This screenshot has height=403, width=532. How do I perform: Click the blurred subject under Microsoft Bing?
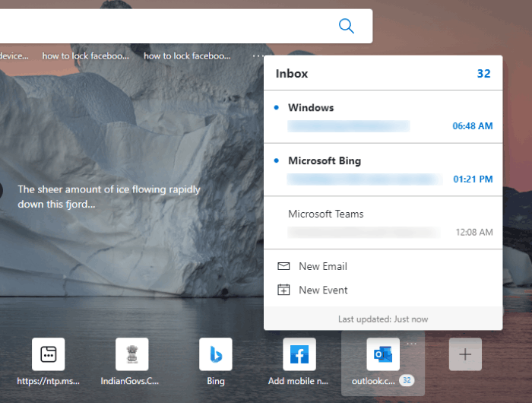[x=364, y=179]
